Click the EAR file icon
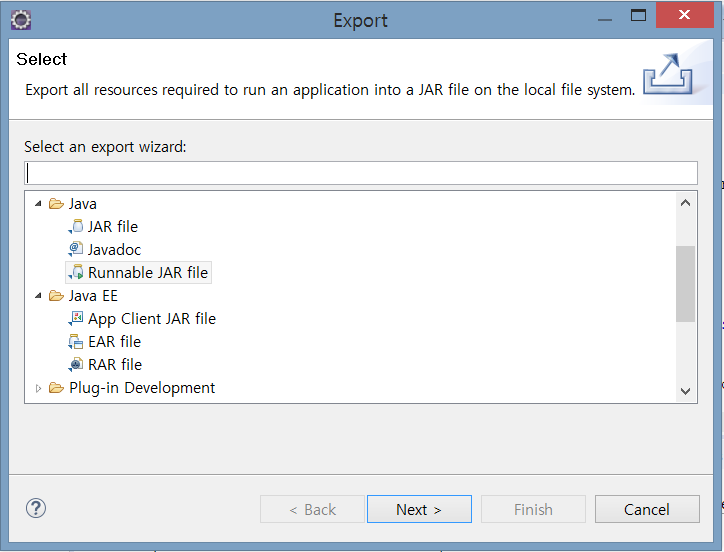The height and width of the screenshot is (552, 724). click(76, 342)
